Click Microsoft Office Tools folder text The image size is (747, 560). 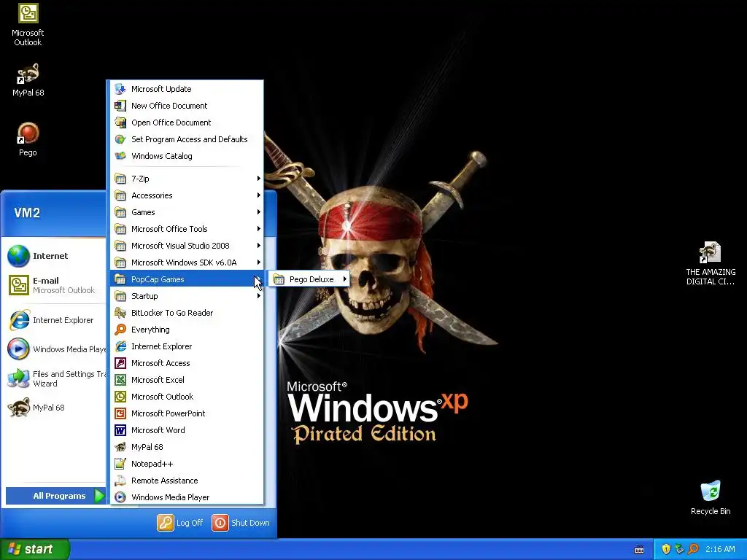tap(169, 228)
